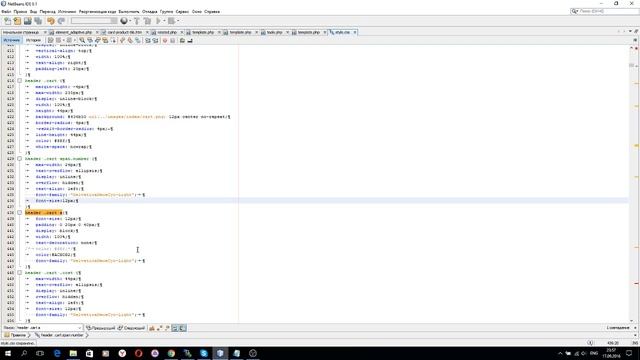Click the red Start Macro Recording icon
640x360 pixels.
click(x=165, y=40)
